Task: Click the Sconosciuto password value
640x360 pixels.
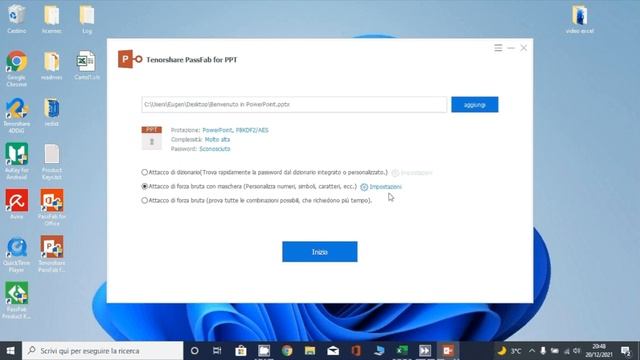Action: [215, 149]
